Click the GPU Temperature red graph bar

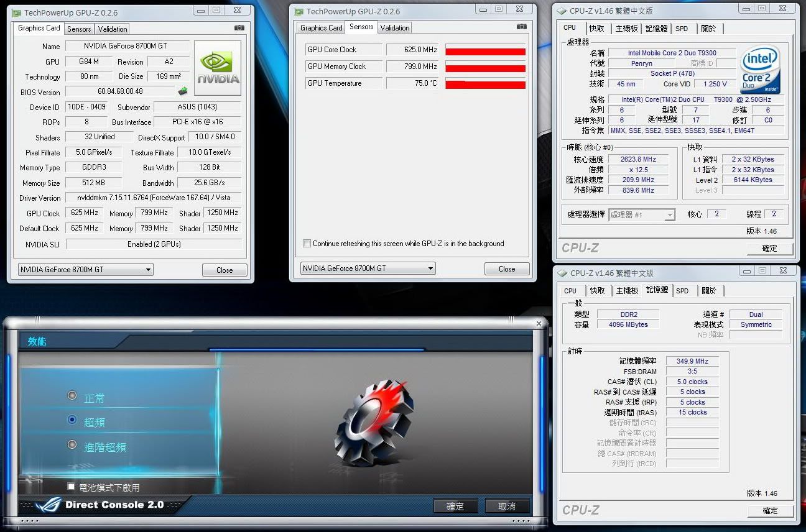pyautogui.click(x=486, y=85)
